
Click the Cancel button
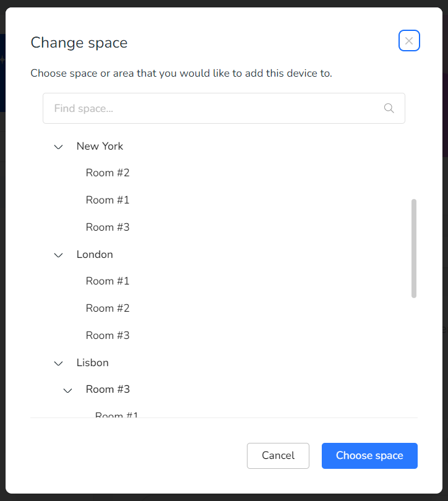278,456
